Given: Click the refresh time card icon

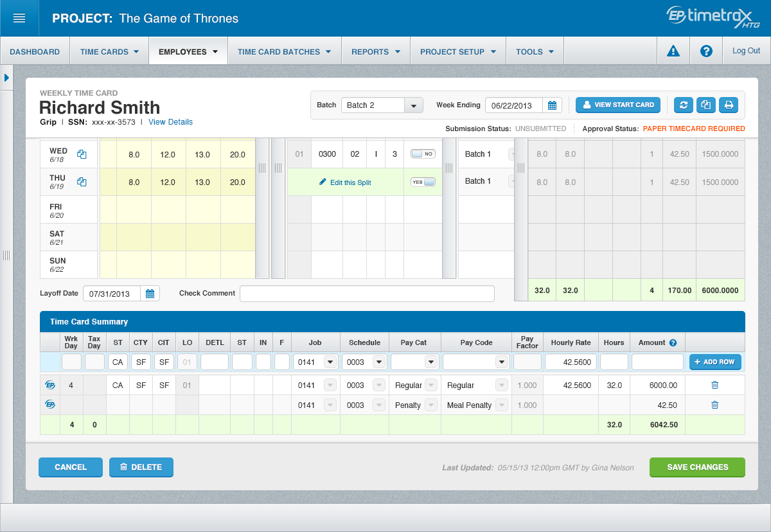Looking at the screenshot, I should 683,105.
